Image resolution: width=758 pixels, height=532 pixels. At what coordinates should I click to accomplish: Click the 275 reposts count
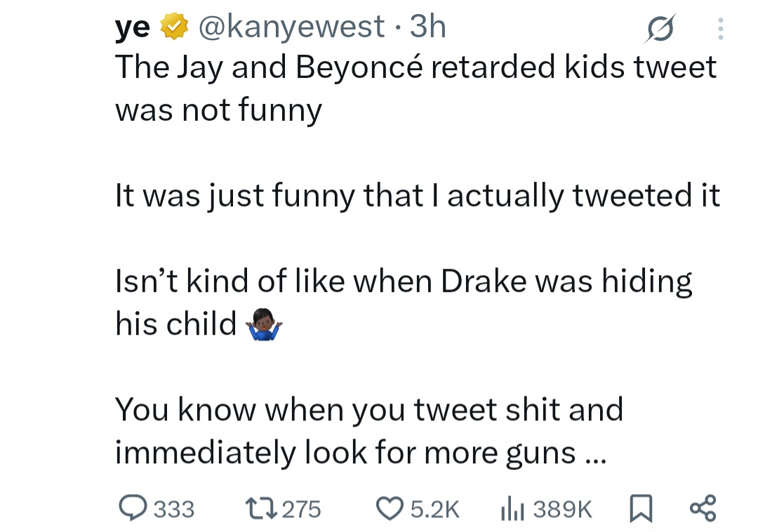coord(301,509)
